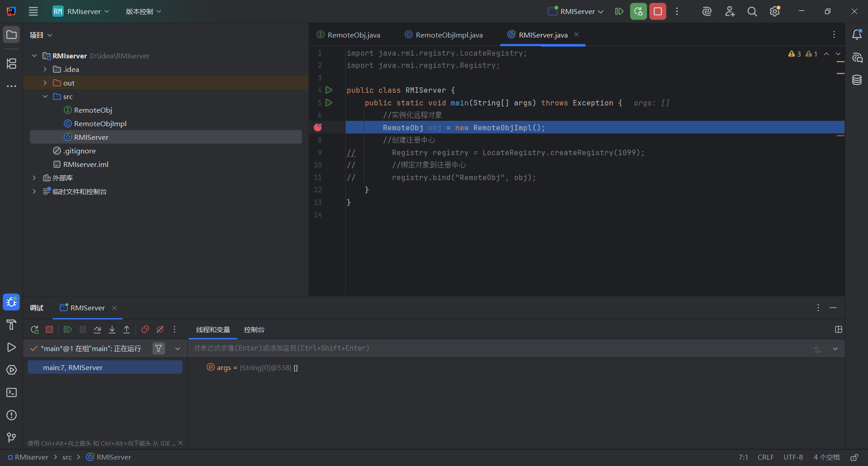The width and height of the screenshot is (868, 466).
Task: Stop the debug session in debug panel
Action: coord(49,330)
